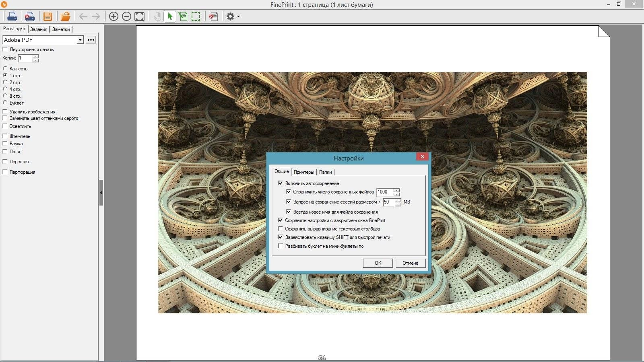Enable the Поля checkbox

pos(5,151)
